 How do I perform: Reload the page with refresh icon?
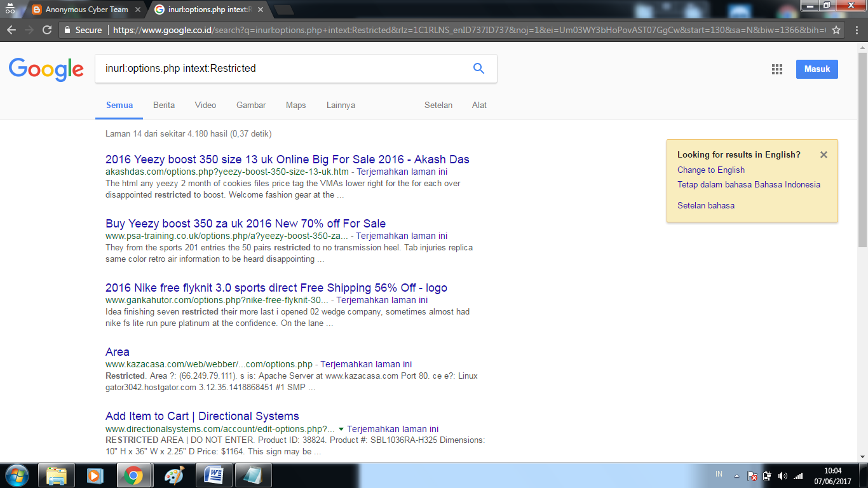coord(47,30)
